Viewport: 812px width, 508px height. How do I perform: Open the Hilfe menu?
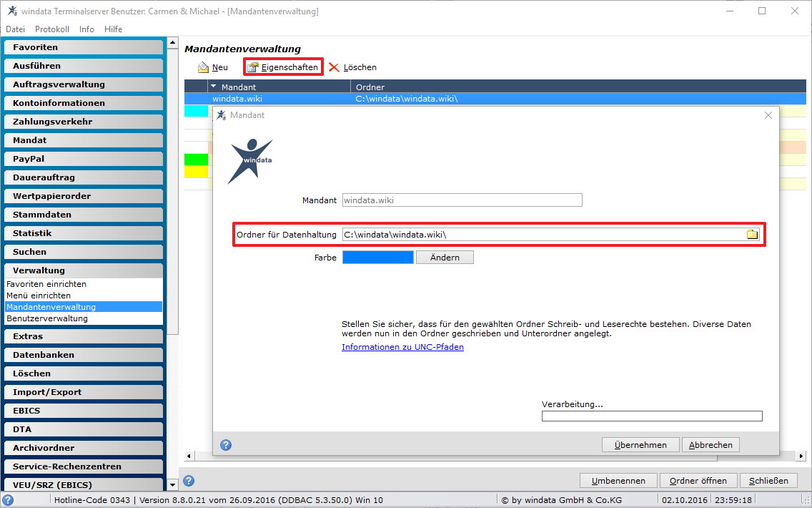114,29
